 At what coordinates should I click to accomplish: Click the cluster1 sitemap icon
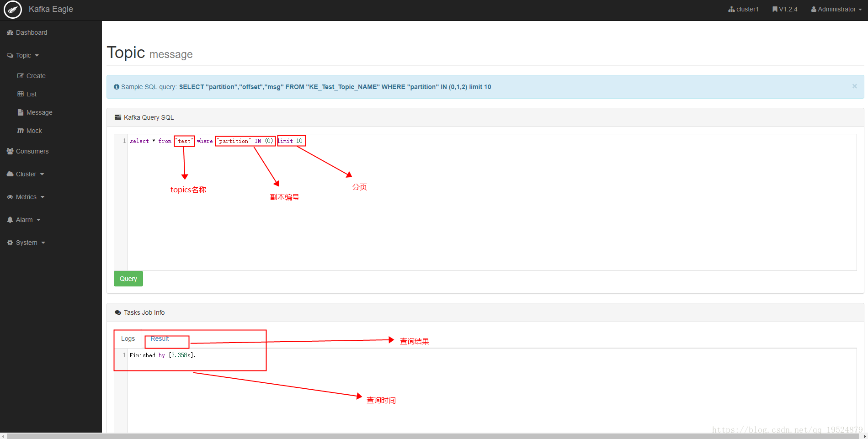pos(731,9)
